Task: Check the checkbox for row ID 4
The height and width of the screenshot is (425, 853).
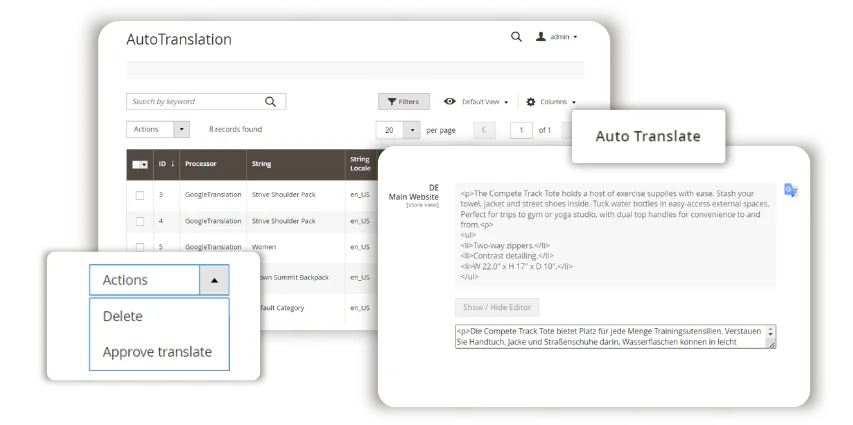Action: coord(140,221)
